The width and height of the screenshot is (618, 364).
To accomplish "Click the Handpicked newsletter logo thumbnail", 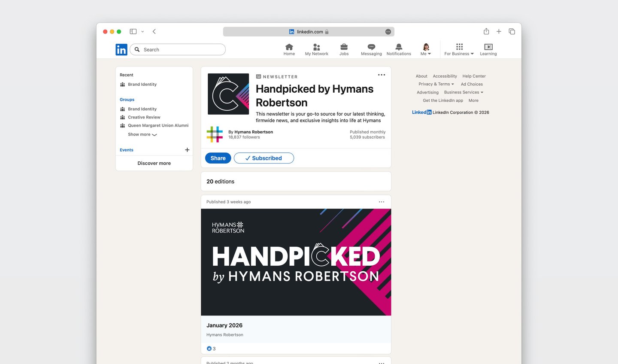I will (x=228, y=94).
